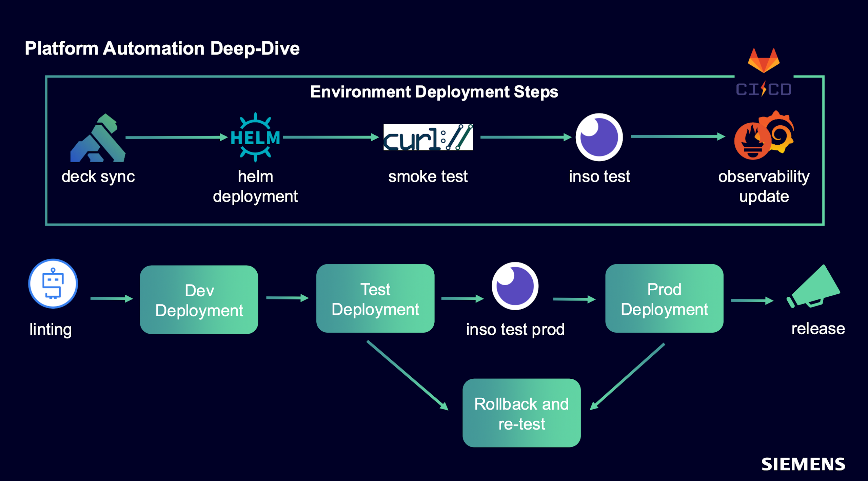Viewport: 868px width, 481px height.
Task: Select the Test Deployment box
Action: point(375,299)
